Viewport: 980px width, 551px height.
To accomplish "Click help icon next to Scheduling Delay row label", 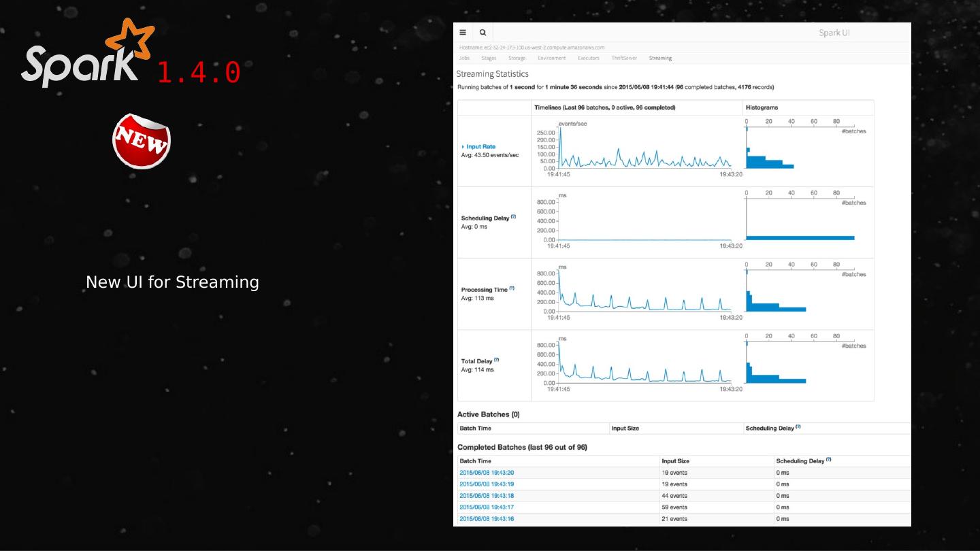I will (x=513, y=217).
